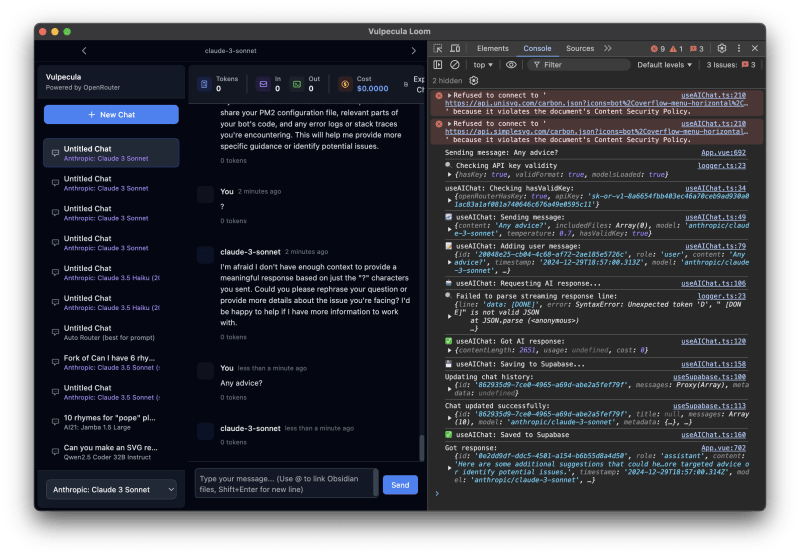Screen dimensions: 800x556
Task: Click the red errors count indicator
Action: click(658, 49)
